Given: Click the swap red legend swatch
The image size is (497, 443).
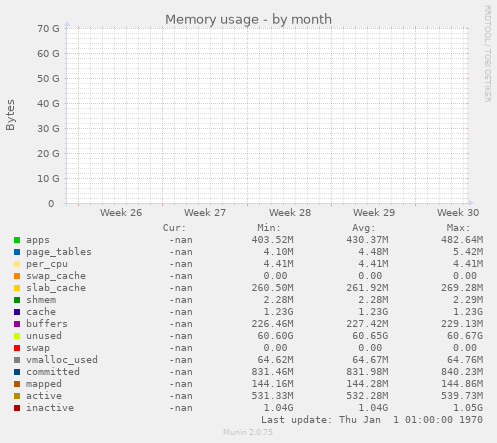Looking at the screenshot, I should [17, 348].
